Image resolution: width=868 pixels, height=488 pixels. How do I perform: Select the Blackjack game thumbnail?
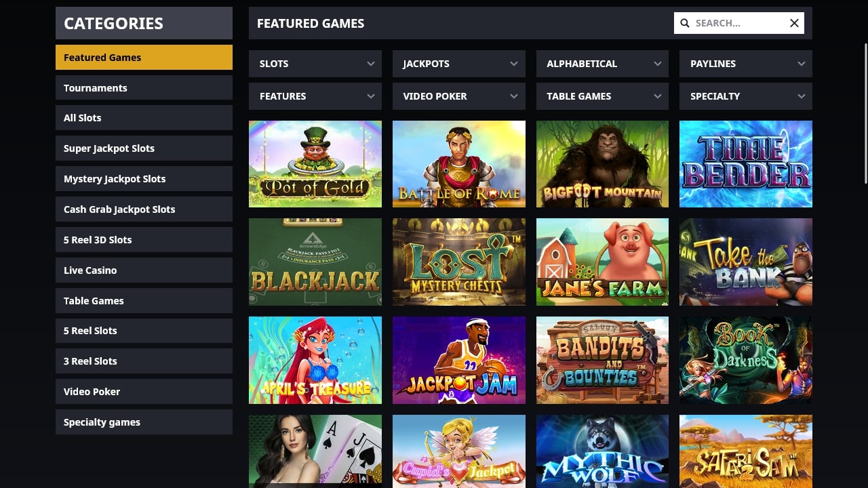315,262
